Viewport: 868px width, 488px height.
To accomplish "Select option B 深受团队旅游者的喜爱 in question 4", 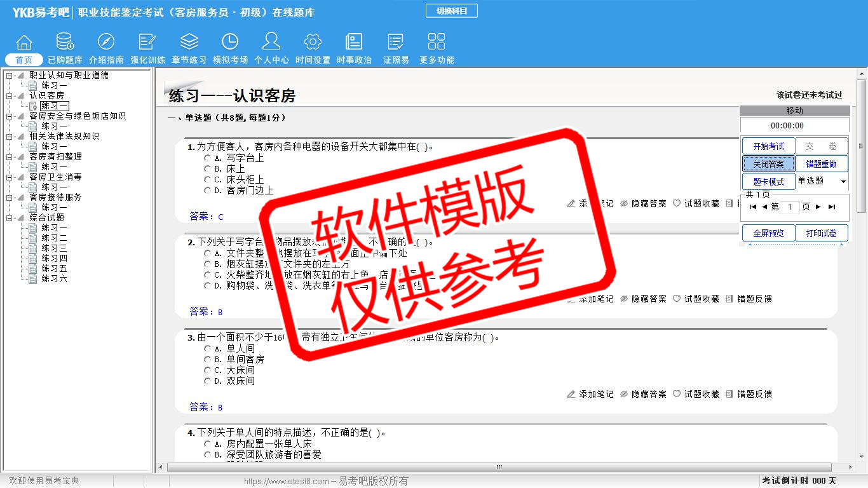I will 208,455.
